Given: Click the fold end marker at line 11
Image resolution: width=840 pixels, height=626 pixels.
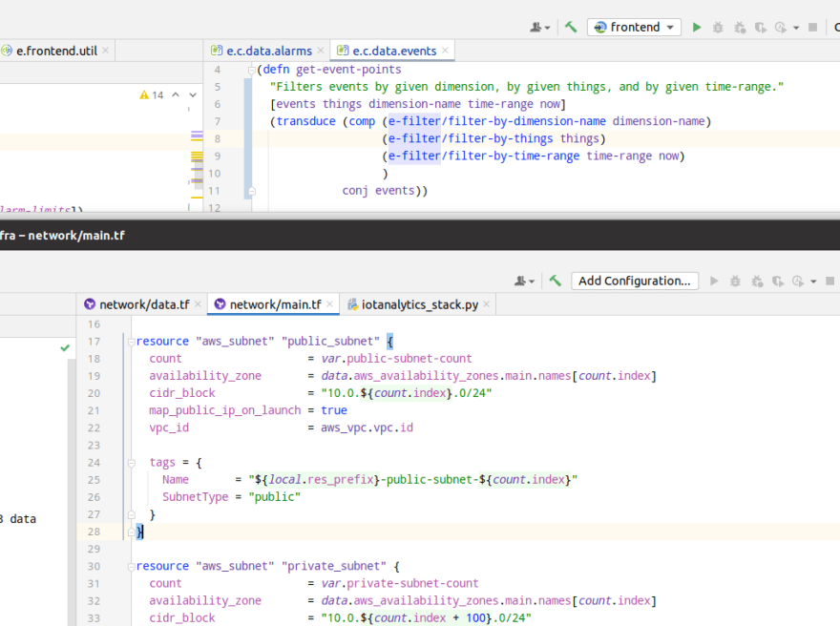Looking at the screenshot, I should [251, 191].
